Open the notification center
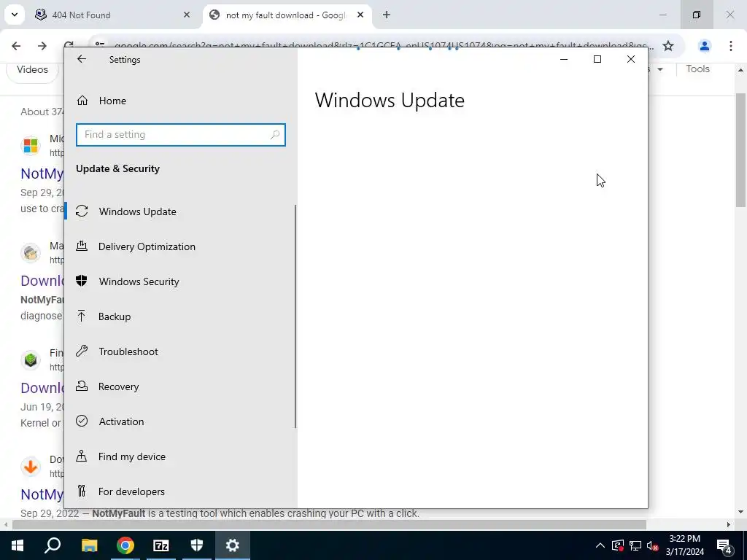Image resolution: width=747 pixels, height=560 pixels. pos(724,546)
